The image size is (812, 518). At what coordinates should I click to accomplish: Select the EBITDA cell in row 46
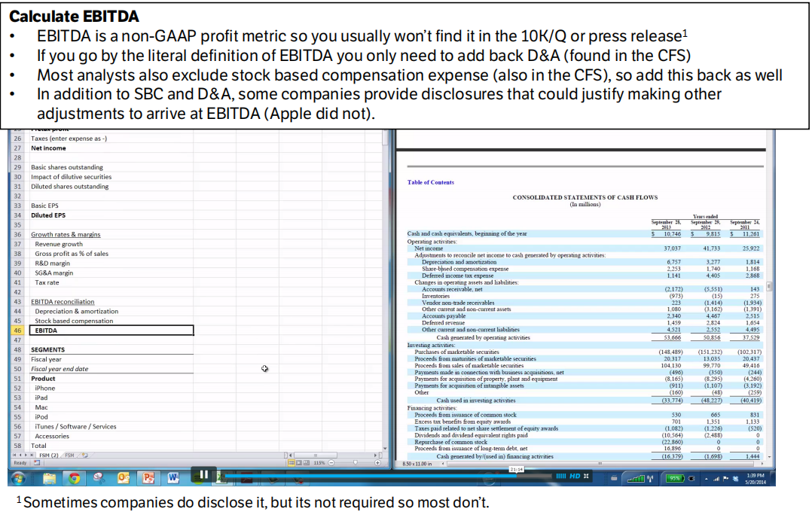111,331
